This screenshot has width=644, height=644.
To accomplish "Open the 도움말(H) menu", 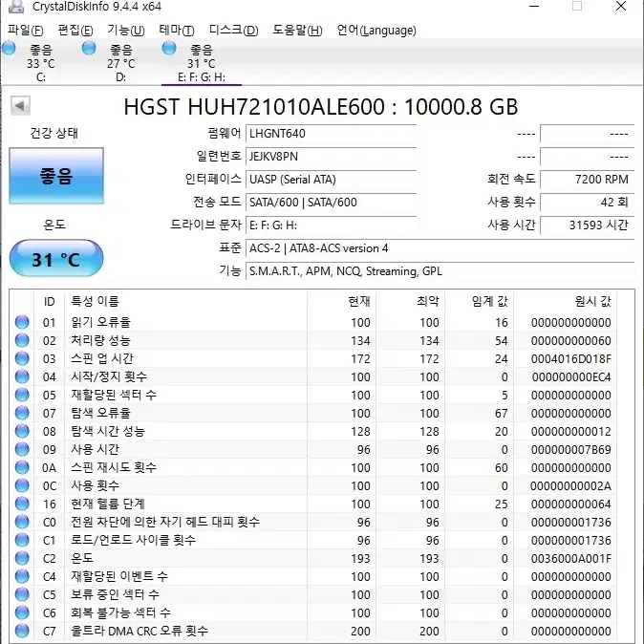I will 297,31.
